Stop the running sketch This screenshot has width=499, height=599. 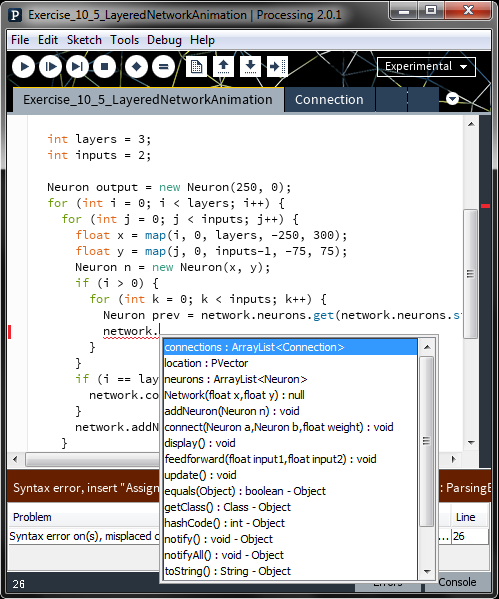[104, 67]
